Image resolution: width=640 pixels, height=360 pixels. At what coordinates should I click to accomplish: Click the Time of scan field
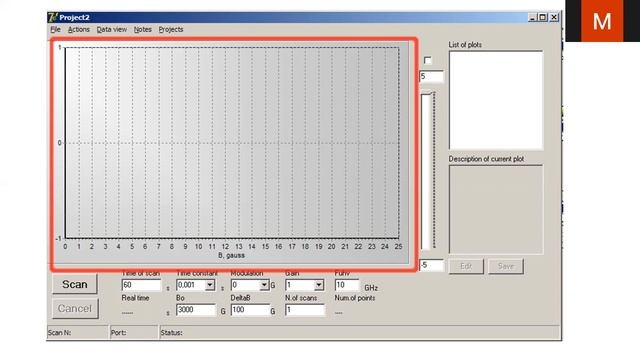click(141, 285)
